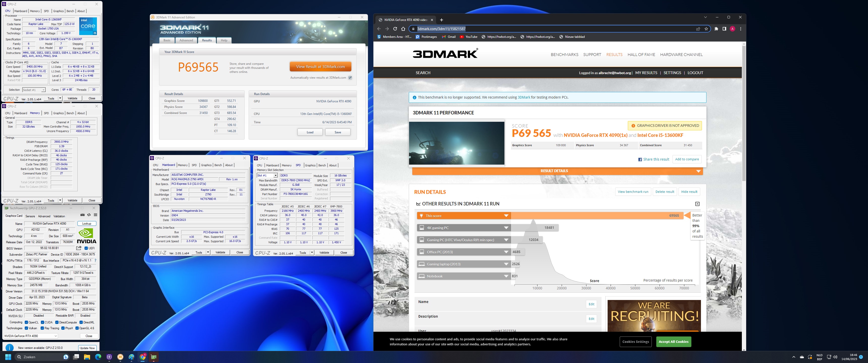Open File Explorer from taskbar
This screenshot has width=868, height=363.
(87, 357)
